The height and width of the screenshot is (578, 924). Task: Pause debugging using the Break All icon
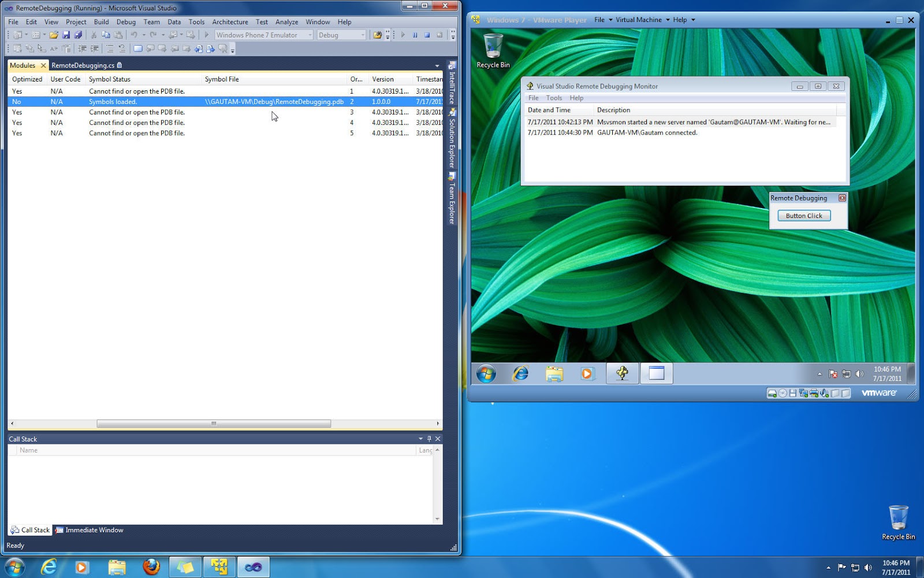[415, 35]
